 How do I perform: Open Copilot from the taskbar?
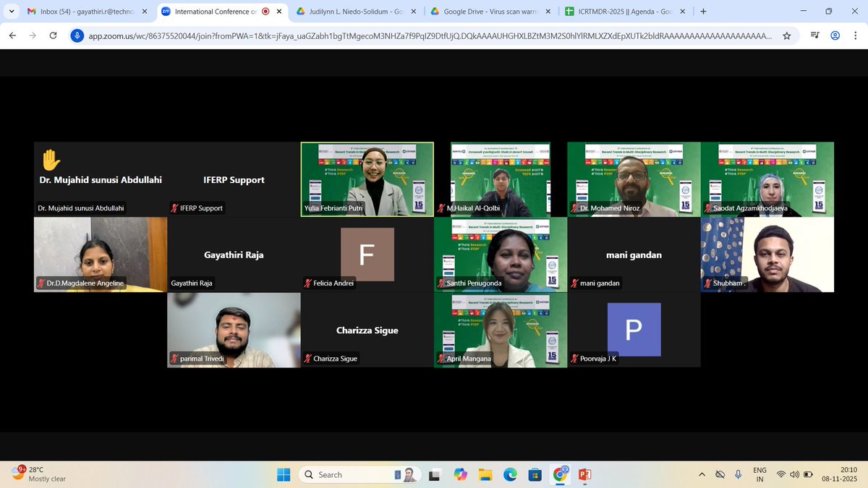click(461, 474)
